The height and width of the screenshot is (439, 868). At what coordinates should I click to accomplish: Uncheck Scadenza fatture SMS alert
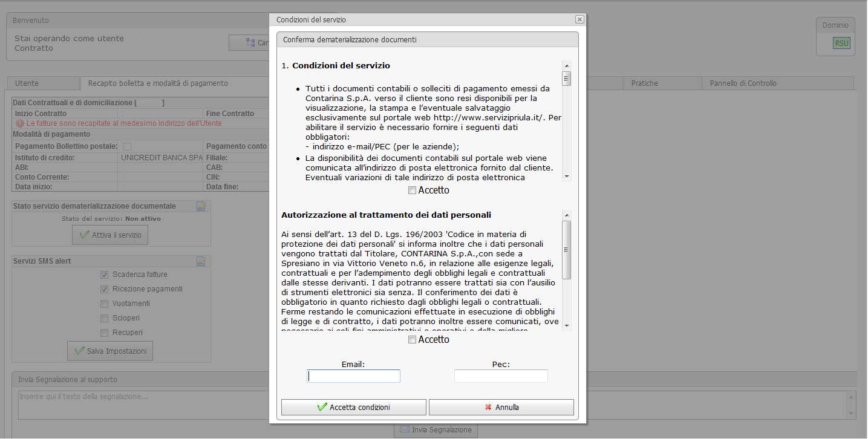coord(105,275)
